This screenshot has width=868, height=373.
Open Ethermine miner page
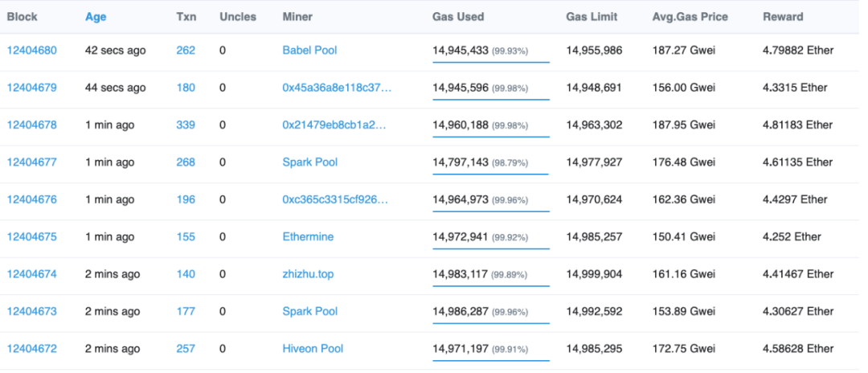308,237
